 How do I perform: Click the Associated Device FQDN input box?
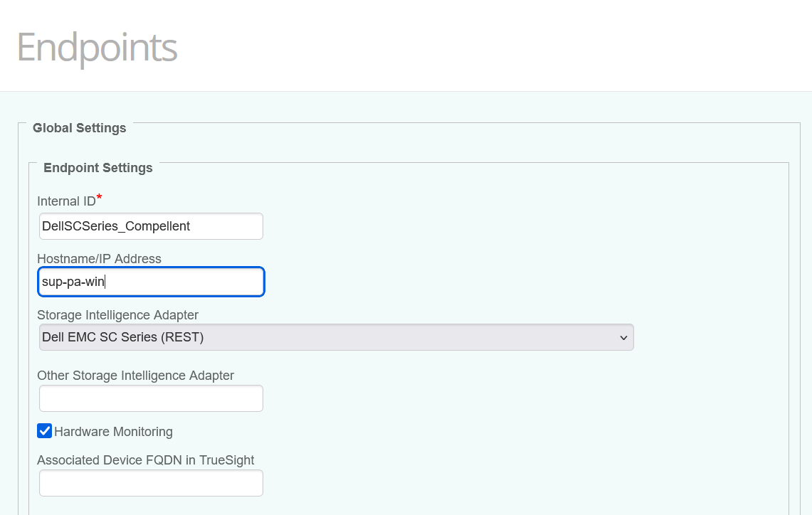pyautogui.click(x=151, y=483)
